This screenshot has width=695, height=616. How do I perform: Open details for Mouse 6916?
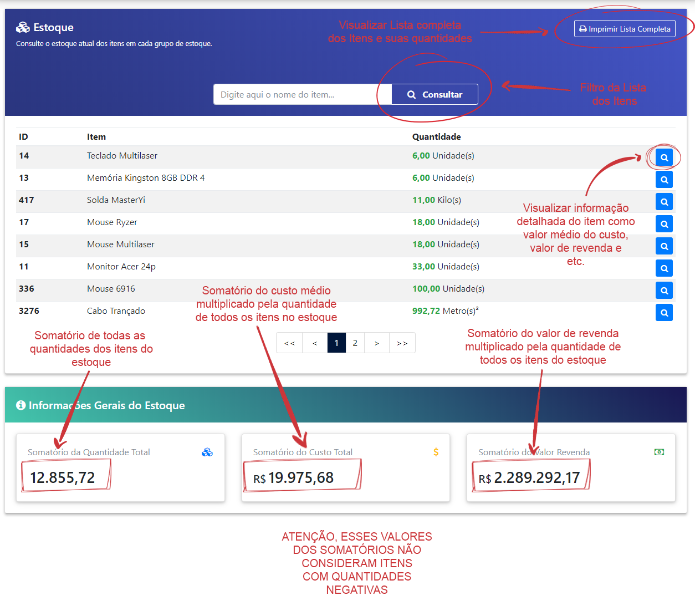click(x=664, y=291)
